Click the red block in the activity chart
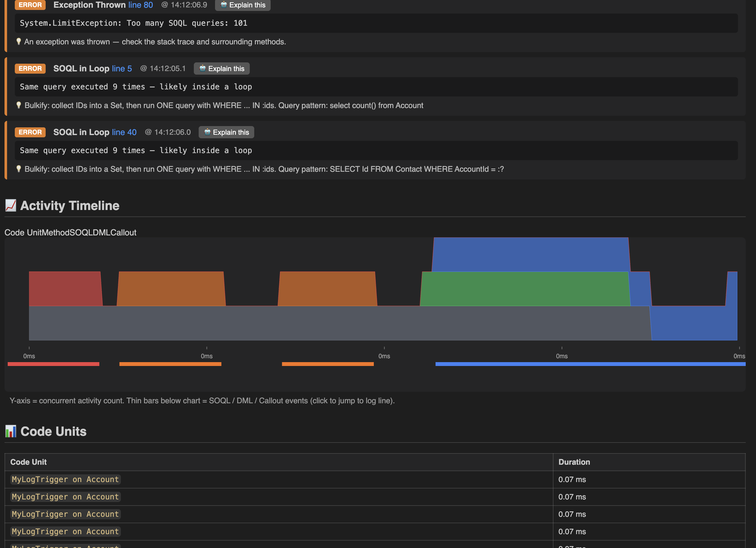756x548 pixels. pyautogui.click(x=65, y=289)
